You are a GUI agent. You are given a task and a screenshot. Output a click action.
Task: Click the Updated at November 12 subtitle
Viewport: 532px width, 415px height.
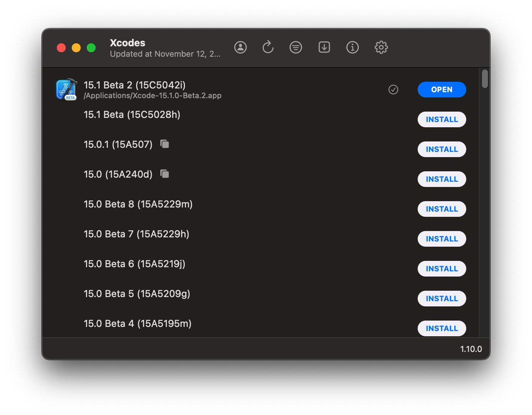(165, 54)
